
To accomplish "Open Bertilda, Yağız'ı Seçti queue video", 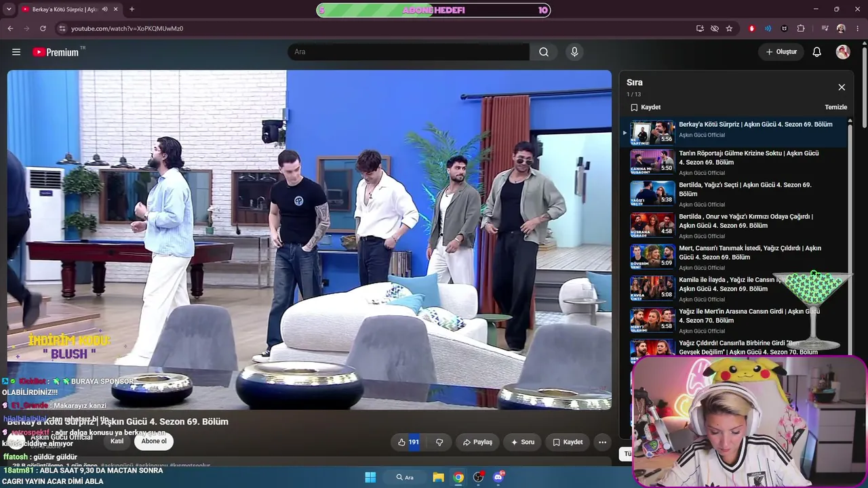I will pyautogui.click(x=734, y=195).
